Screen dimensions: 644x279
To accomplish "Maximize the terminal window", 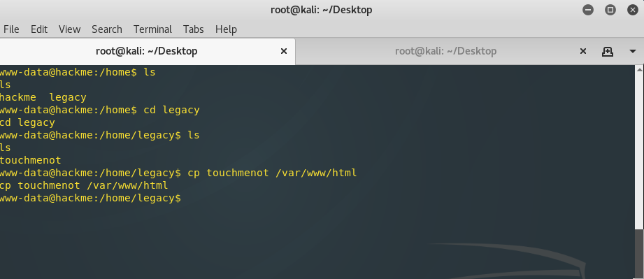I will pyautogui.click(x=610, y=10).
